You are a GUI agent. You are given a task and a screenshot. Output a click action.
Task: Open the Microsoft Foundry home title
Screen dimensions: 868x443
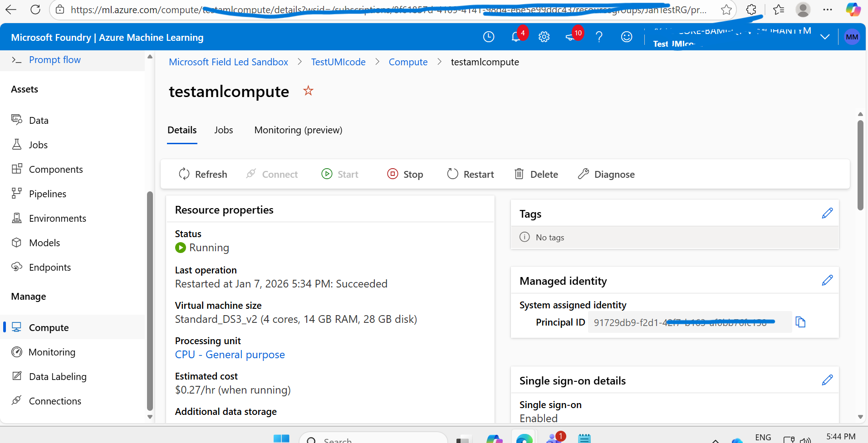click(x=107, y=38)
